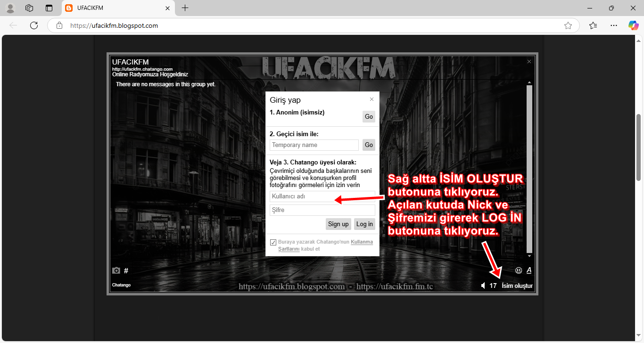
Task: Click İsim oluştur to set a name
Action: click(517, 286)
